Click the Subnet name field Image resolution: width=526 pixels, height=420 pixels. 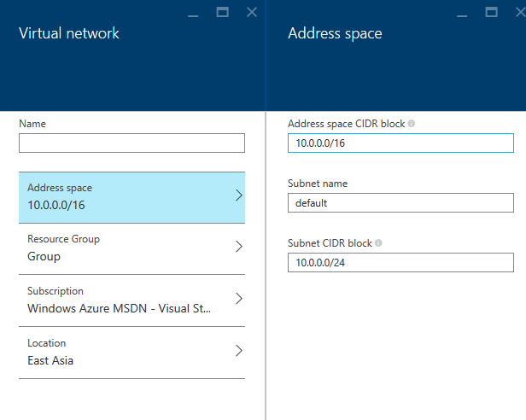pyautogui.click(x=400, y=202)
